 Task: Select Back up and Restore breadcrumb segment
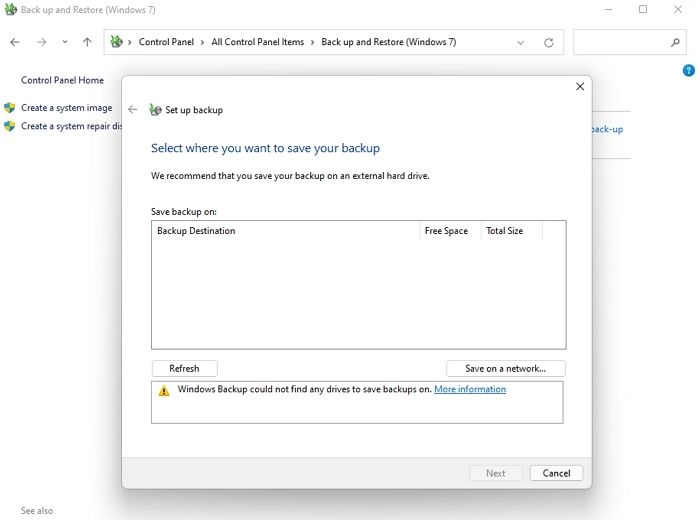(x=389, y=42)
